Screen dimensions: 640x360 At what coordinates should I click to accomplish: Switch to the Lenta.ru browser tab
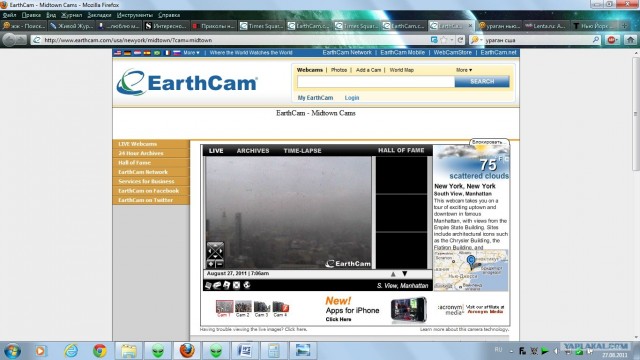pyautogui.click(x=546, y=26)
